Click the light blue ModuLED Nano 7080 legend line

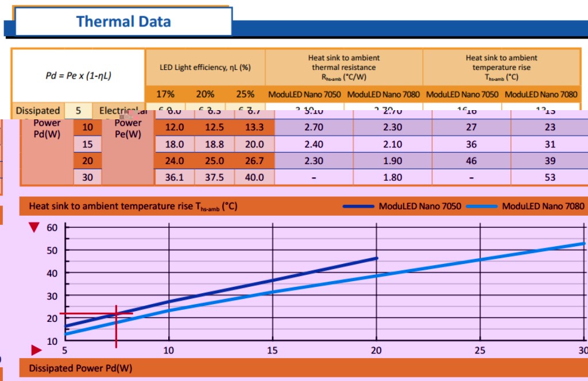(x=482, y=207)
